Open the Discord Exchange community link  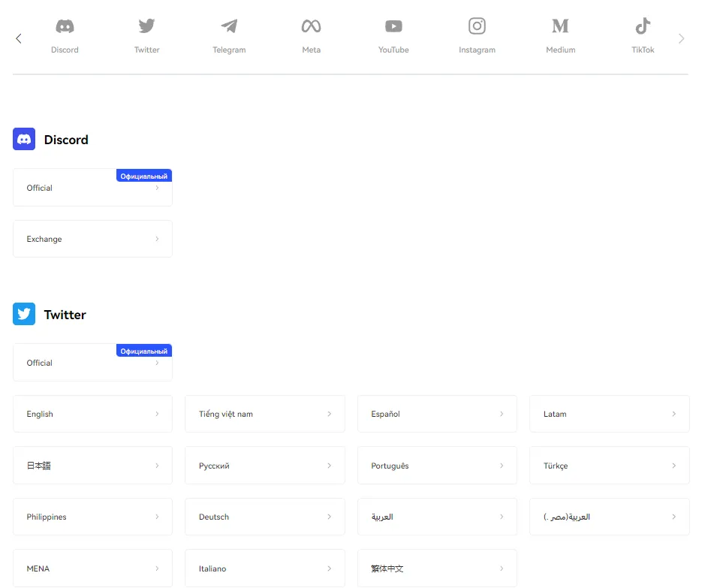click(x=92, y=239)
